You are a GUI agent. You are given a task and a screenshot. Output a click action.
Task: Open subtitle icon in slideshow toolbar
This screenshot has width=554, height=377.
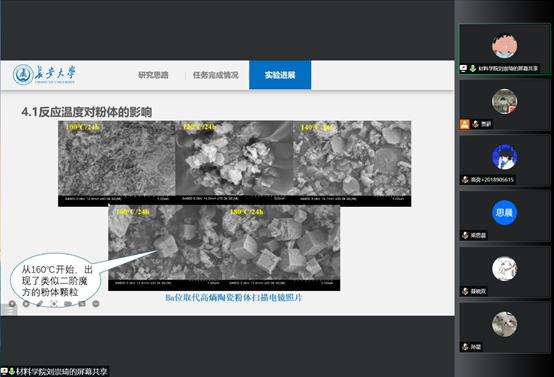82,304
